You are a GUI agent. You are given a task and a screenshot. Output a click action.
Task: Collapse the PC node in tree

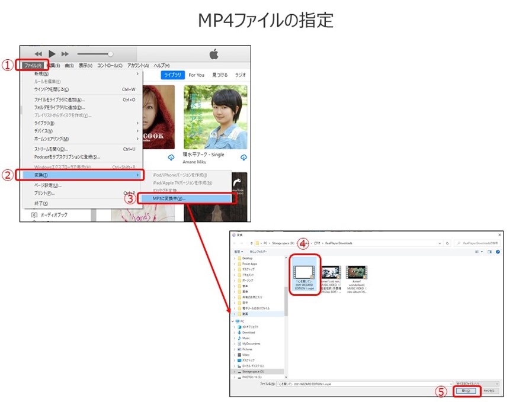tap(233, 321)
